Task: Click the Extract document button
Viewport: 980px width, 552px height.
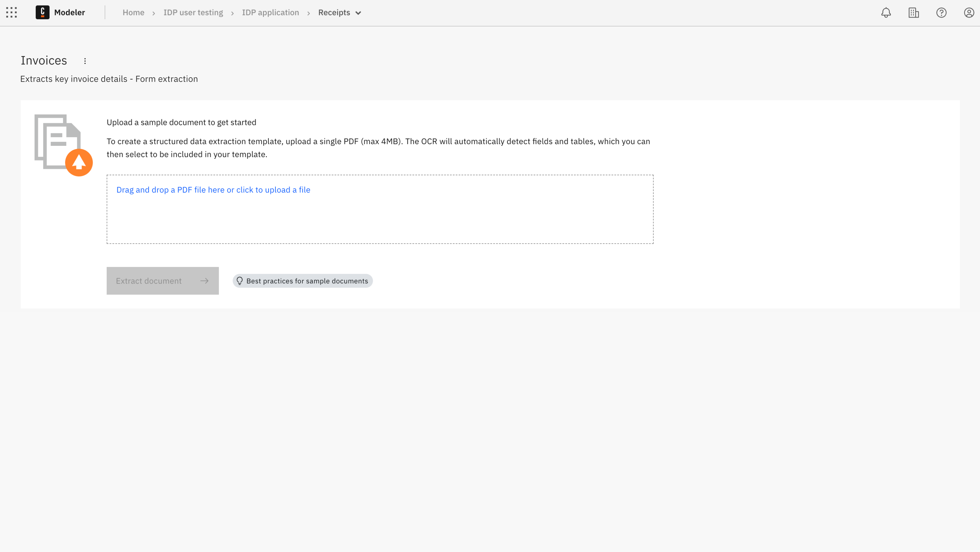Action: click(149, 281)
